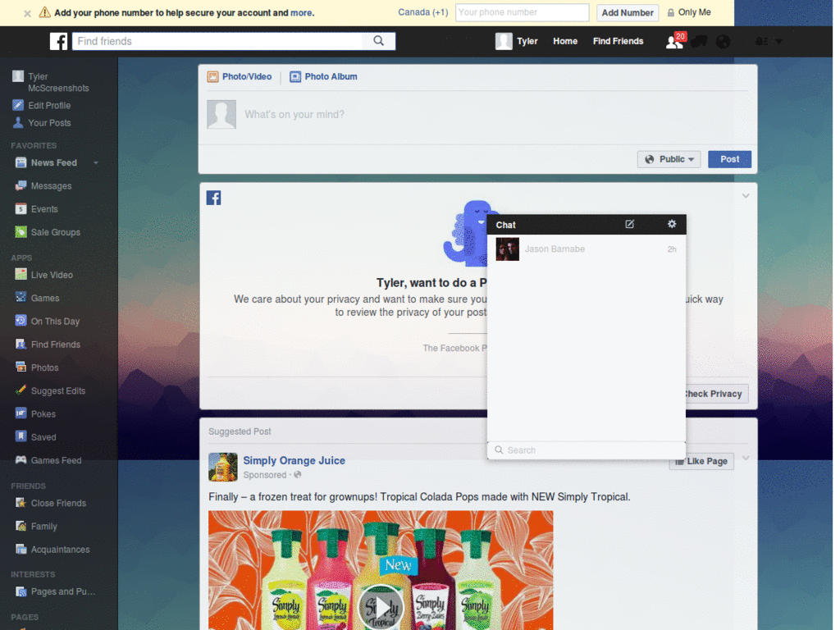
Task: Open notifications via the globe icon
Action: [x=723, y=41]
